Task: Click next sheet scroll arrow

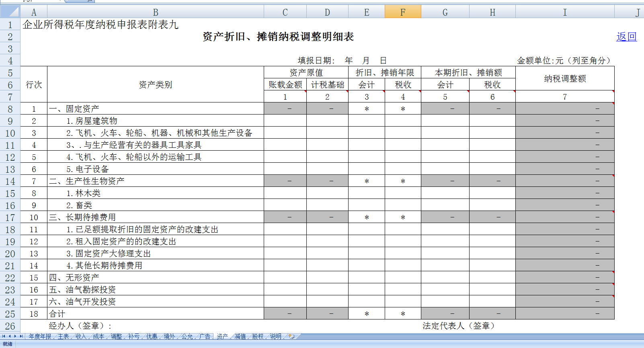Action: (x=15, y=336)
